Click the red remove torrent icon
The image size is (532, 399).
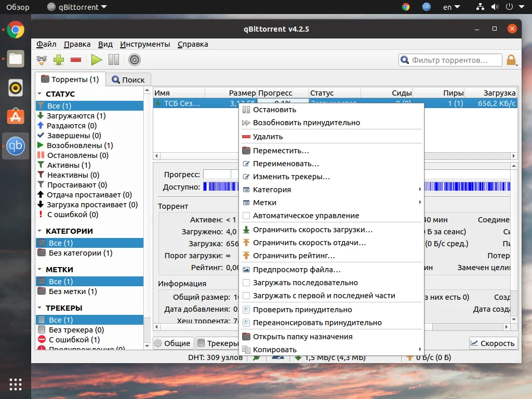coord(76,60)
